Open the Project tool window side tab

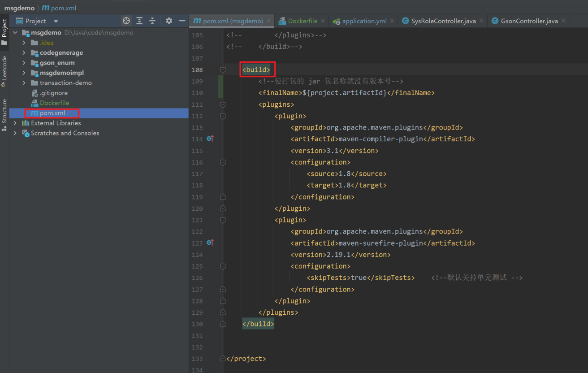pos(4,32)
